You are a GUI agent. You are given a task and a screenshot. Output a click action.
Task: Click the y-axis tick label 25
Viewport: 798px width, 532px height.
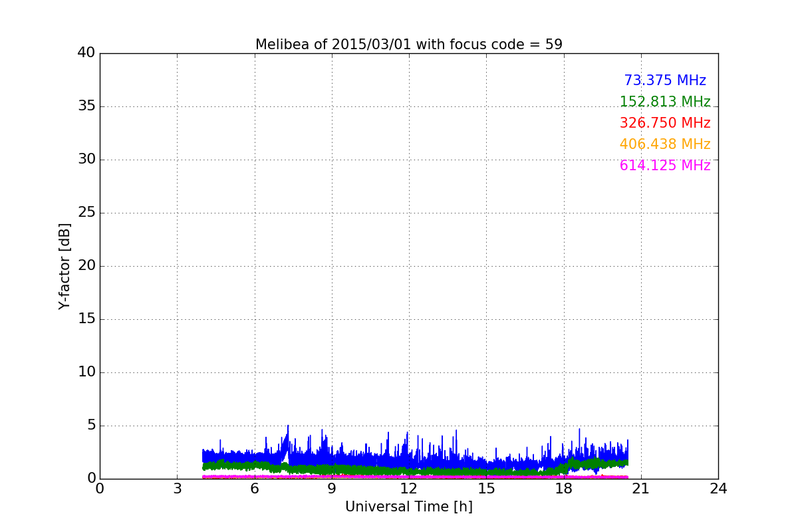[x=86, y=213]
